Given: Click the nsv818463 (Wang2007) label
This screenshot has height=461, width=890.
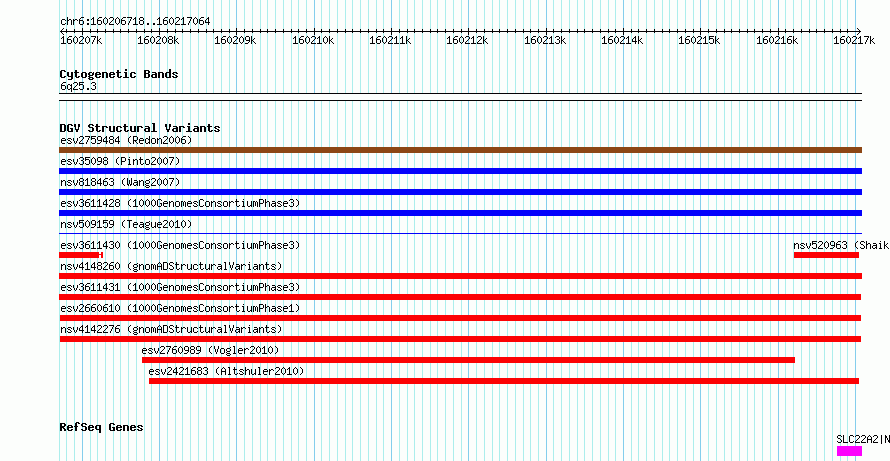Looking at the screenshot, I should [x=120, y=182].
